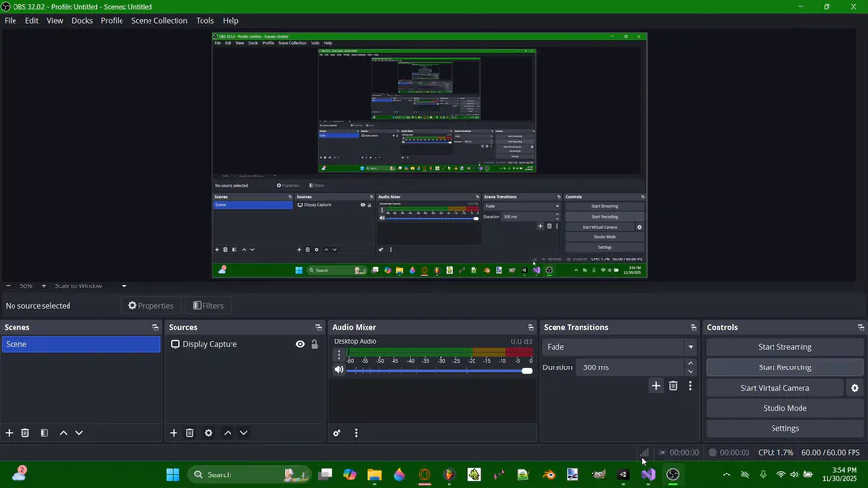Open source Properties button
Screen dimensions: 868x488
pos(151,306)
